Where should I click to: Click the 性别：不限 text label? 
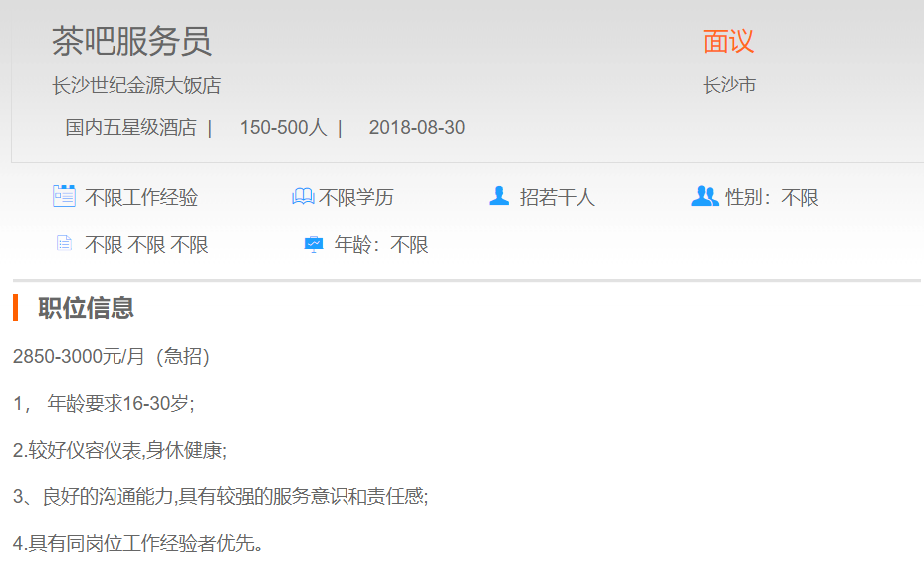(772, 197)
